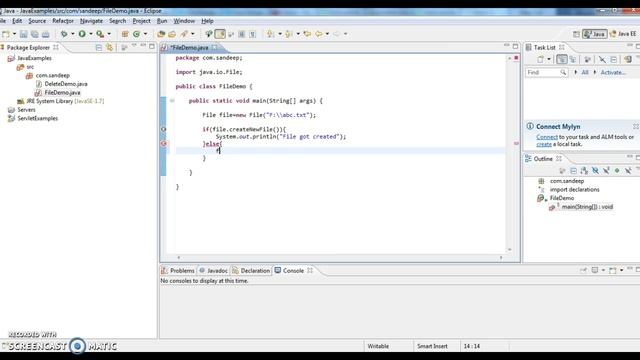Open the New Java Class dropdown arrow
The height and width of the screenshot is (360, 640).
(145, 34)
